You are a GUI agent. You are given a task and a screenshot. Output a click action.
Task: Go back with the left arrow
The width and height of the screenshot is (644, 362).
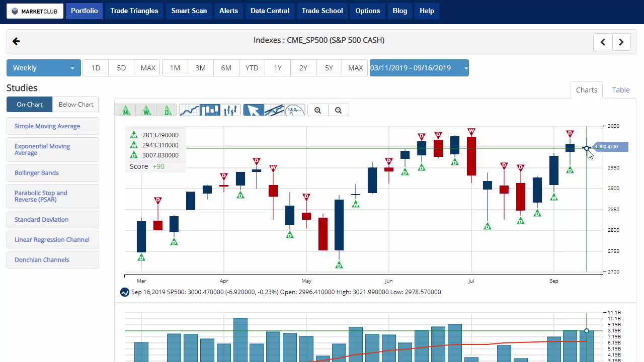coord(16,41)
